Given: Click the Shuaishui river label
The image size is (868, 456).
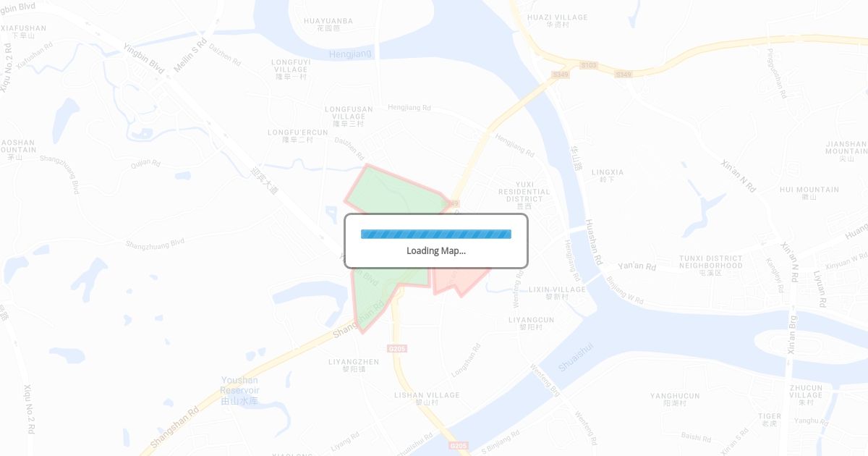Looking at the screenshot, I should click(x=576, y=357).
